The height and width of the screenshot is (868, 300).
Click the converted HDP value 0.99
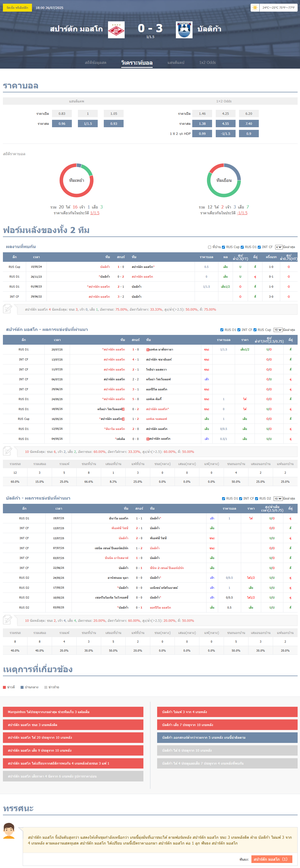[202, 134]
